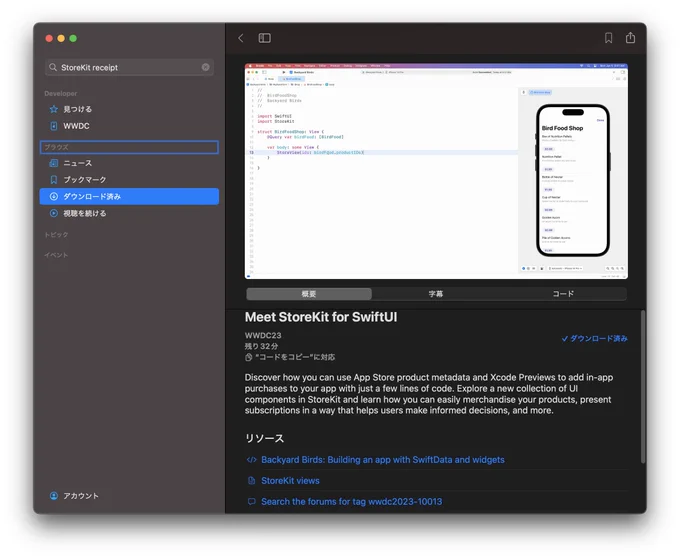Expand the イベント section header

tap(56, 255)
